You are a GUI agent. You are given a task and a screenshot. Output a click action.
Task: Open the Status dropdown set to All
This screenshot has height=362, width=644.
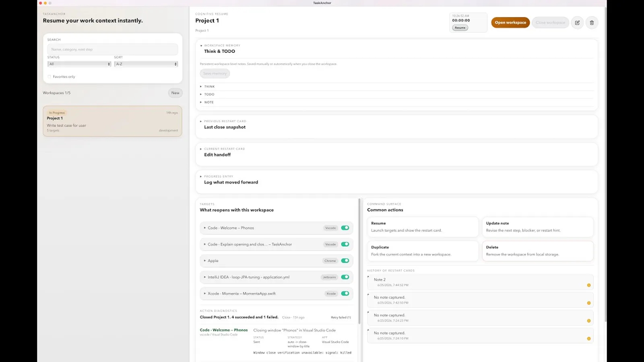point(79,64)
